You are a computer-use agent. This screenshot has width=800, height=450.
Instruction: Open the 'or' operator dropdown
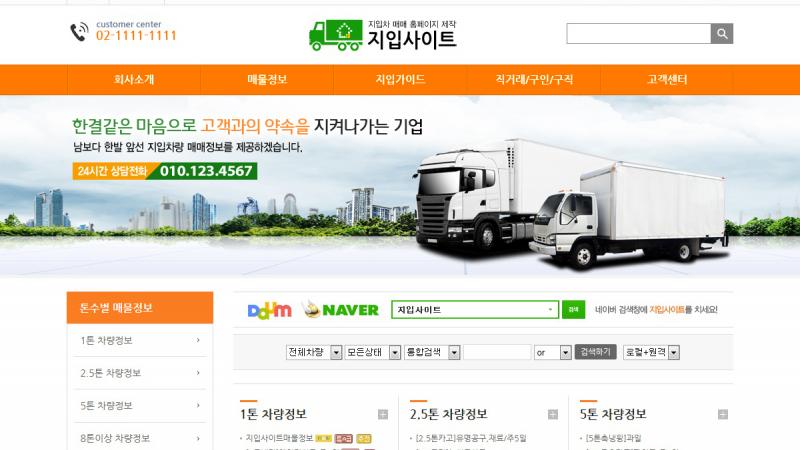click(553, 352)
